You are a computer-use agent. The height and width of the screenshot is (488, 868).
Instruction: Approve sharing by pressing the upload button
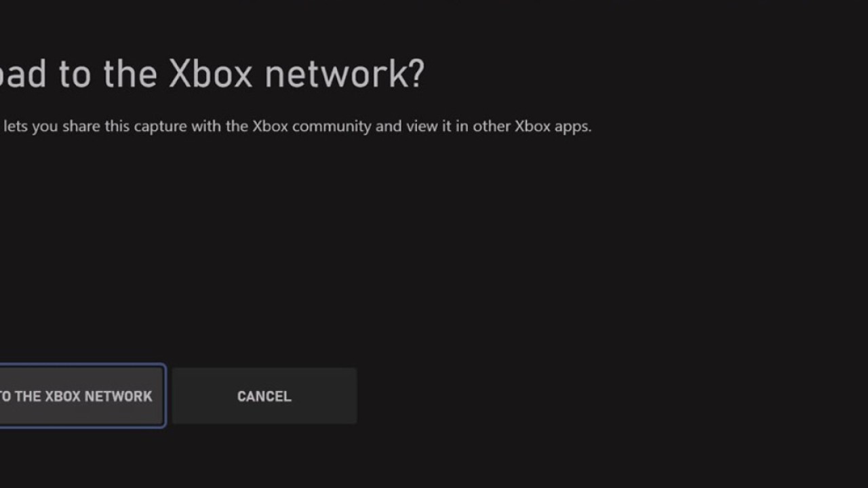click(80, 396)
